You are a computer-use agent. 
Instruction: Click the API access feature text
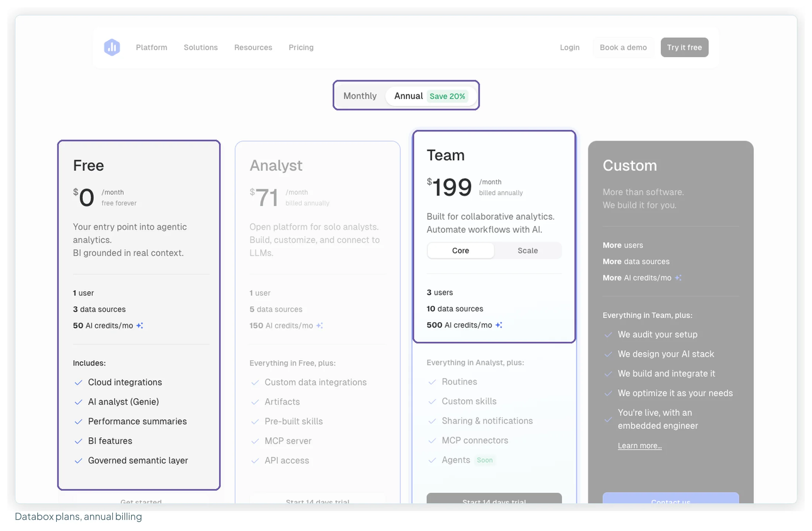coord(287,460)
